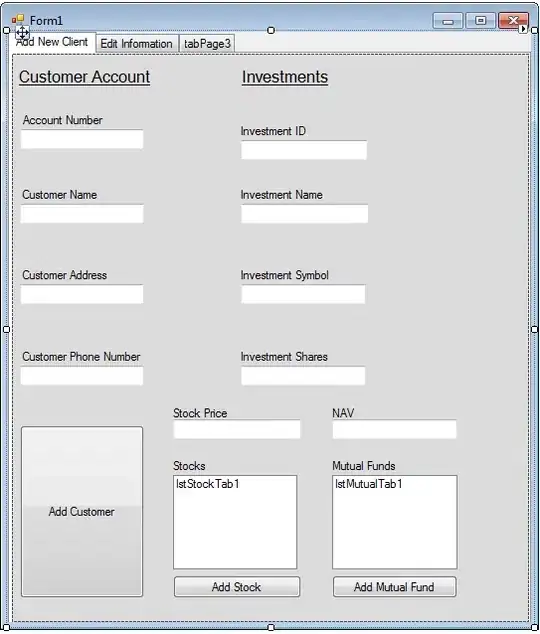Click the right-middle sizing handle
The width and height of the screenshot is (540, 634).
click(534, 330)
